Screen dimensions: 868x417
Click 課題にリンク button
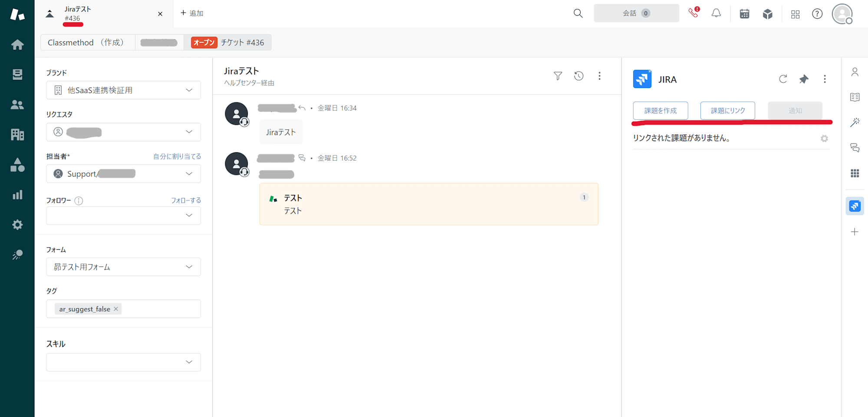tap(728, 111)
